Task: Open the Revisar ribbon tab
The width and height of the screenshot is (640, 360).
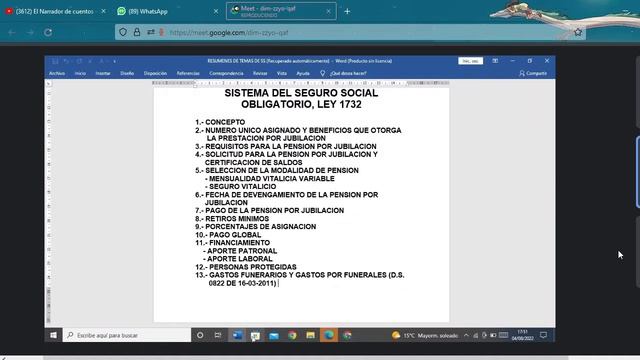Action: pyautogui.click(x=260, y=73)
